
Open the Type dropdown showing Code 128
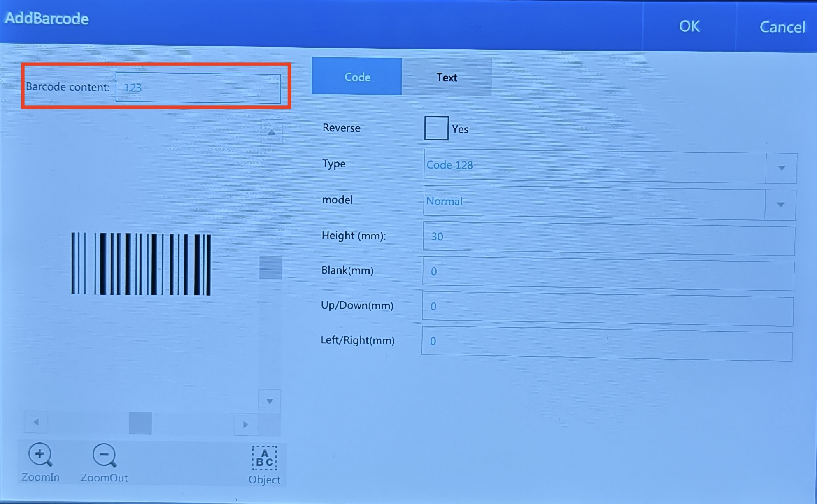coord(610,167)
